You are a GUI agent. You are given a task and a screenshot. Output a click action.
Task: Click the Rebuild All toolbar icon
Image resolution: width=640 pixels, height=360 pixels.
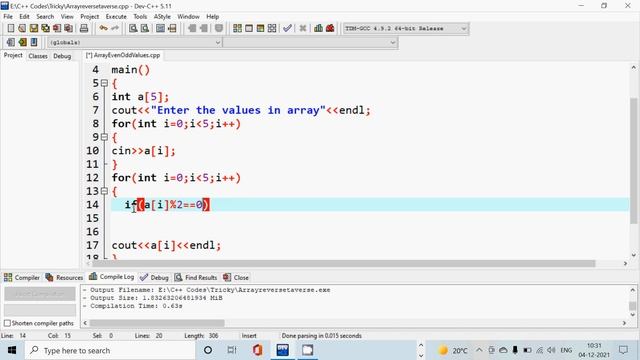coord(272,28)
